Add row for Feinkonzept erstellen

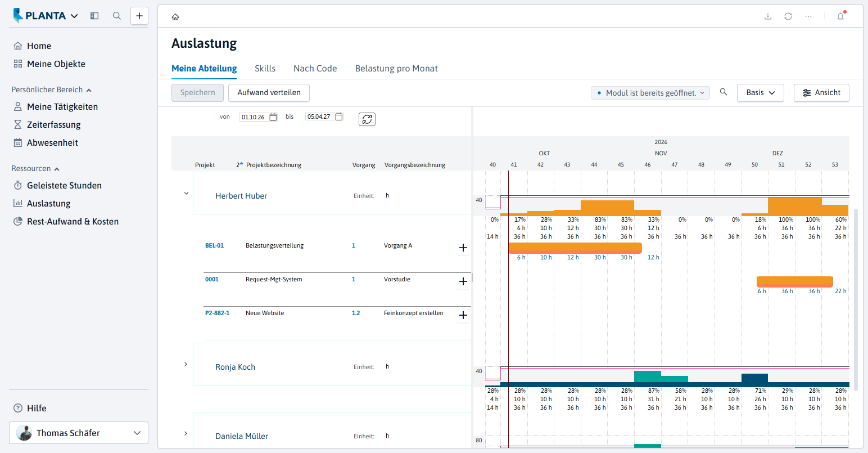point(463,315)
